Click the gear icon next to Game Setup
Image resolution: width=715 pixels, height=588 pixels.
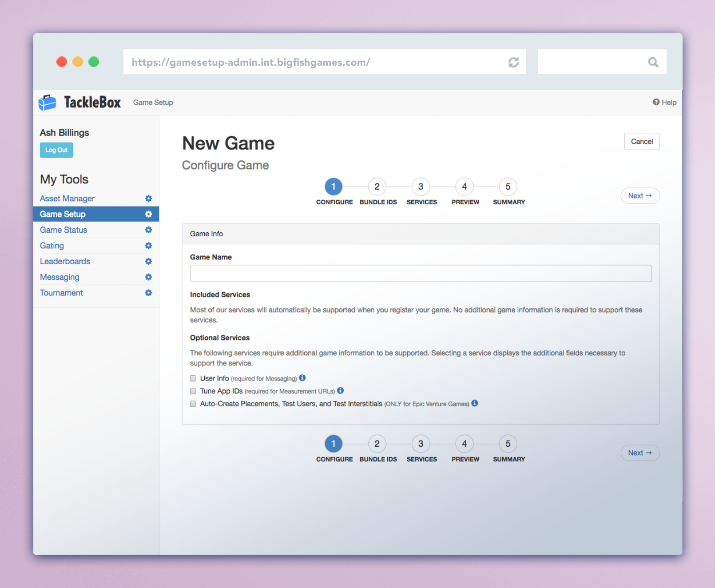pyautogui.click(x=148, y=214)
